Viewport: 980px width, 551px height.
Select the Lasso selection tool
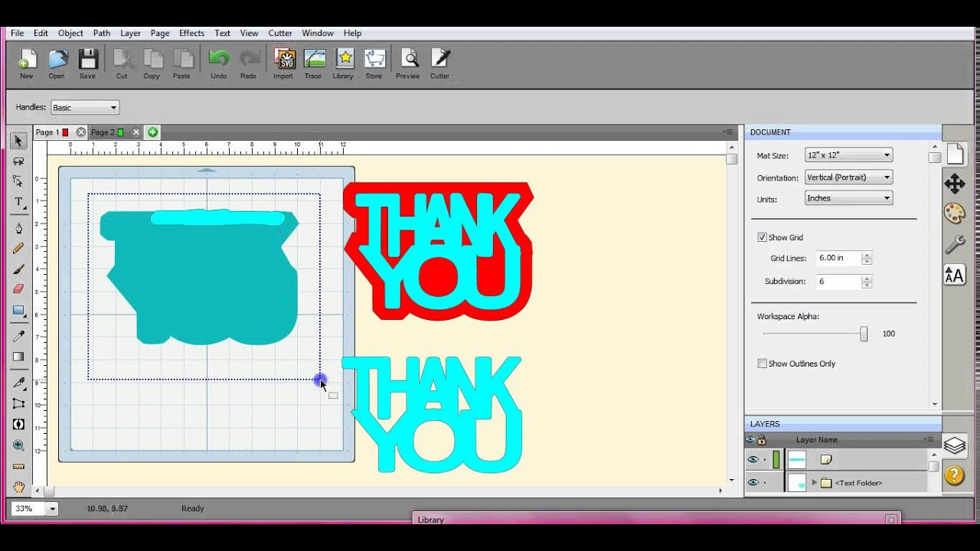[x=19, y=161]
